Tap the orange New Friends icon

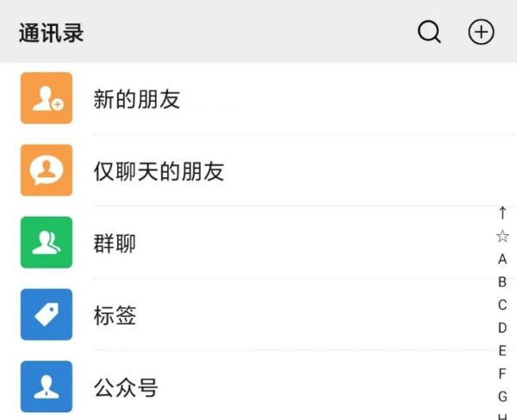pyautogui.click(x=47, y=98)
